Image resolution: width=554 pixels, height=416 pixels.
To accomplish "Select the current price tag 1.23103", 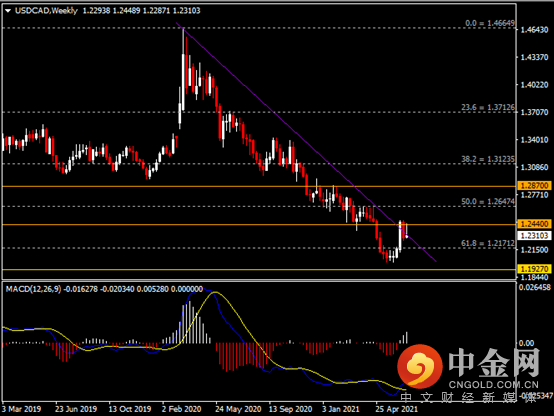I will click(x=535, y=235).
